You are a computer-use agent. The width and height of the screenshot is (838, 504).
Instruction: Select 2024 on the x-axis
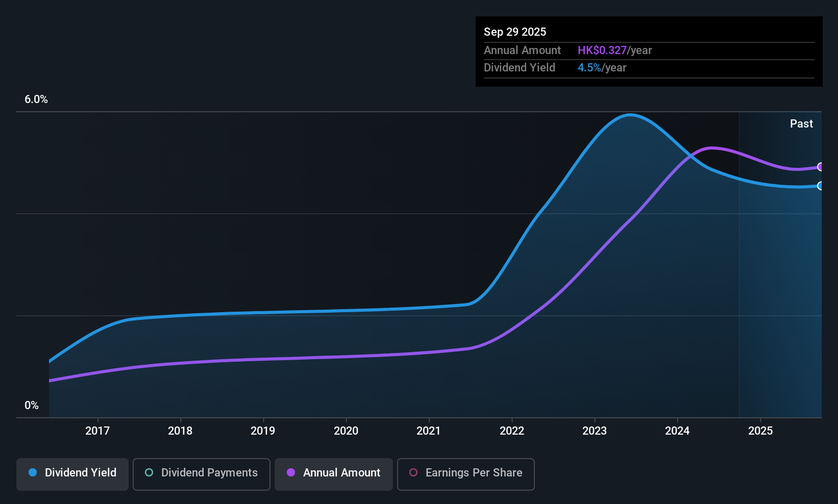(x=677, y=431)
